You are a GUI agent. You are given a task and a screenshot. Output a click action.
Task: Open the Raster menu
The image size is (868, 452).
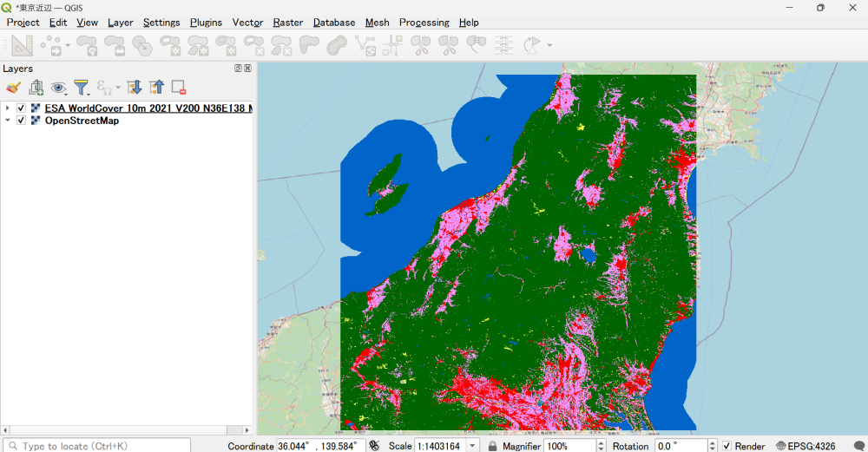tap(287, 23)
